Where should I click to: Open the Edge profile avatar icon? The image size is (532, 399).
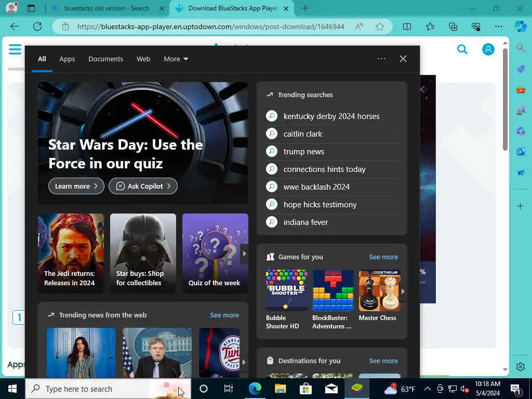11,8
